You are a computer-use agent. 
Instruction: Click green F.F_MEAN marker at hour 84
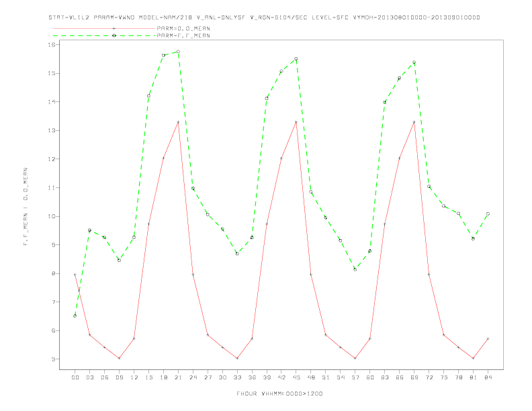(x=488, y=214)
